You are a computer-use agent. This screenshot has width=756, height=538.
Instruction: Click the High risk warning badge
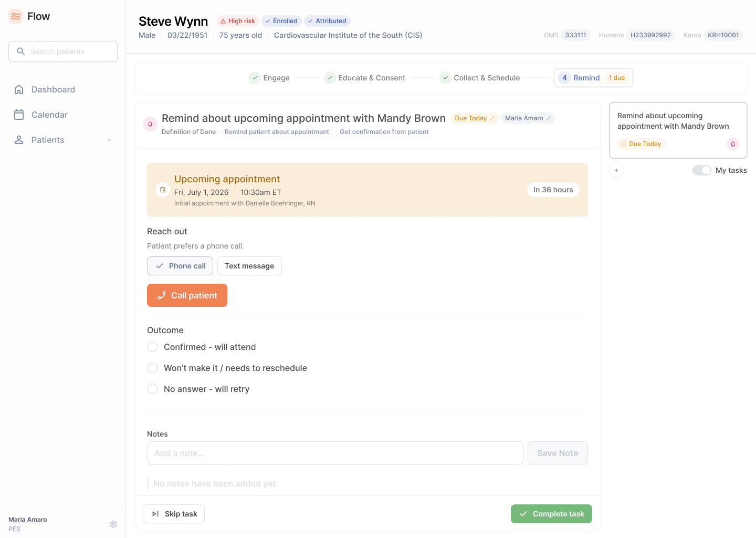click(x=238, y=21)
